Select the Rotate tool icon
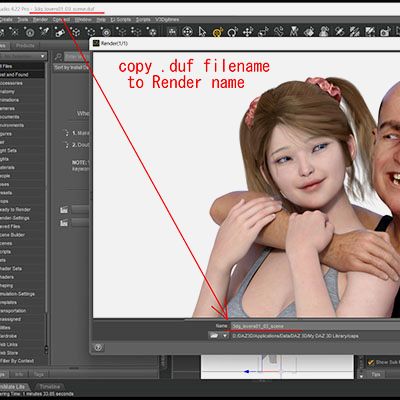Image resolution: width=400 pixels, height=400 pixels. click(232, 32)
